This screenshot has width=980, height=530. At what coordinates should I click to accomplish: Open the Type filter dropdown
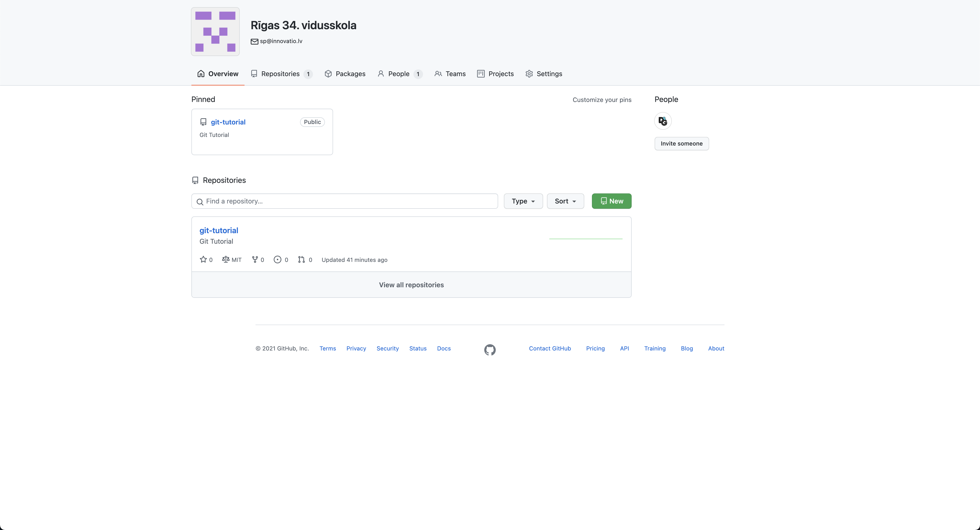(523, 201)
